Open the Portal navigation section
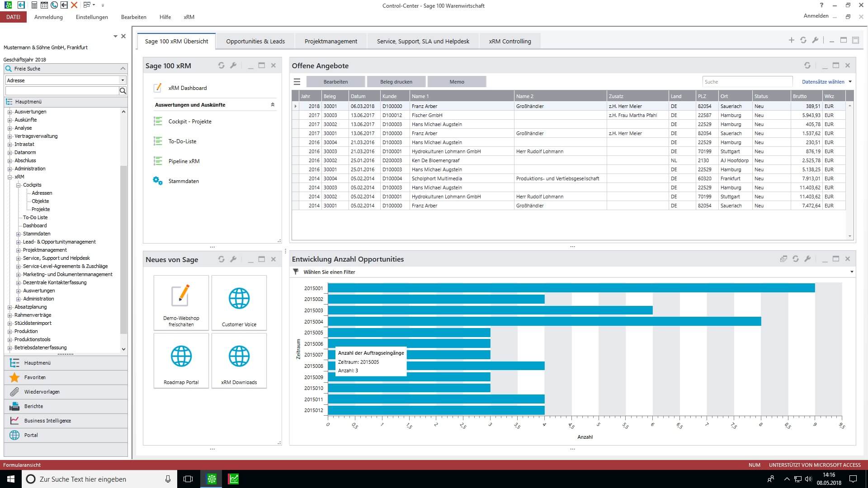868x488 pixels. (x=66, y=435)
